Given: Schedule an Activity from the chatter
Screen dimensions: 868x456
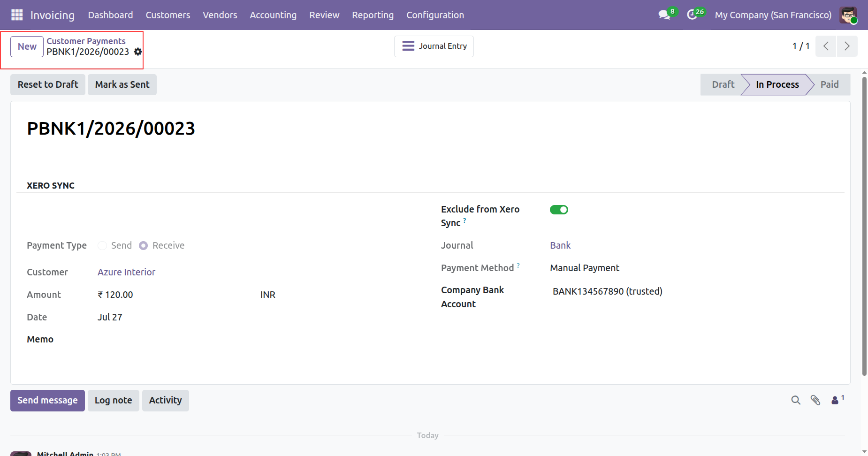Looking at the screenshot, I should click(x=166, y=401).
